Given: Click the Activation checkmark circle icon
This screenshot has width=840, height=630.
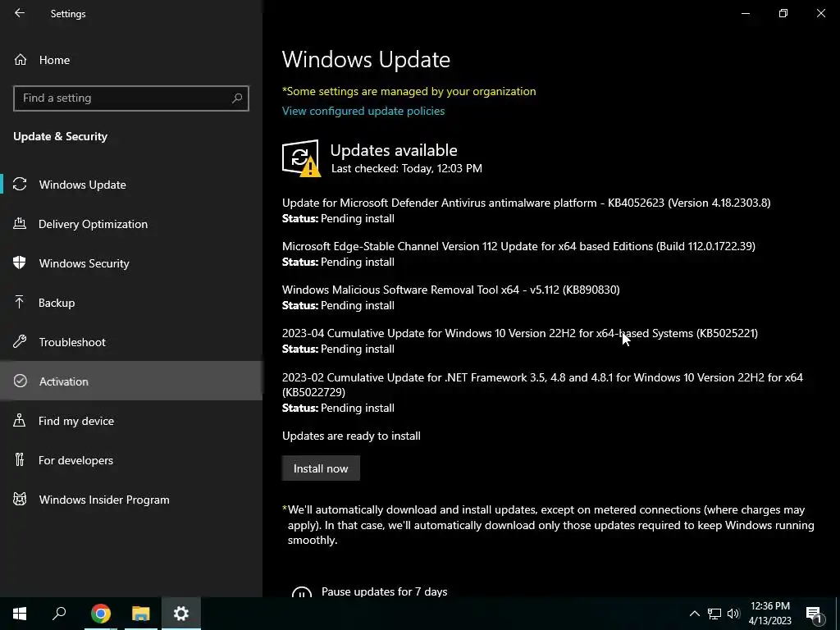Looking at the screenshot, I should (x=20, y=381).
